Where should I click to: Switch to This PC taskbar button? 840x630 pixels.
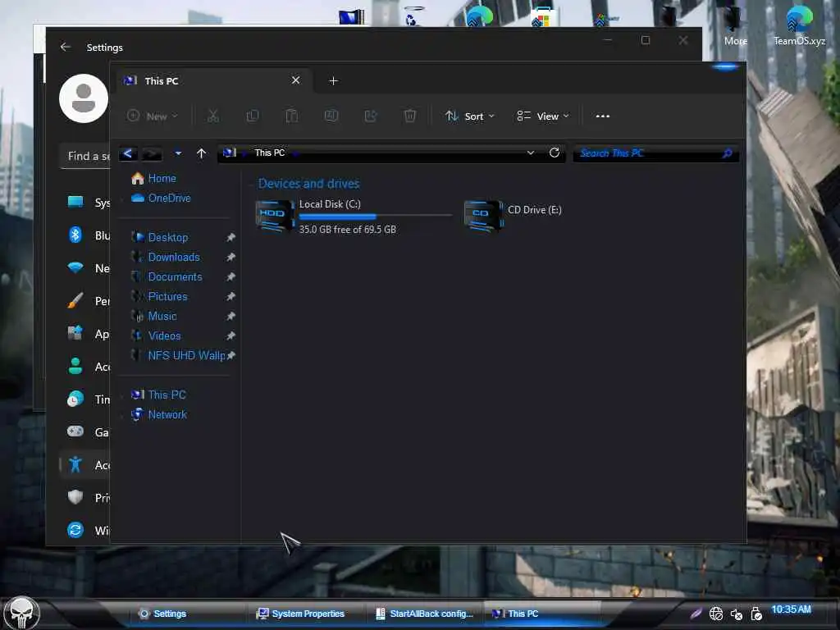542,614
